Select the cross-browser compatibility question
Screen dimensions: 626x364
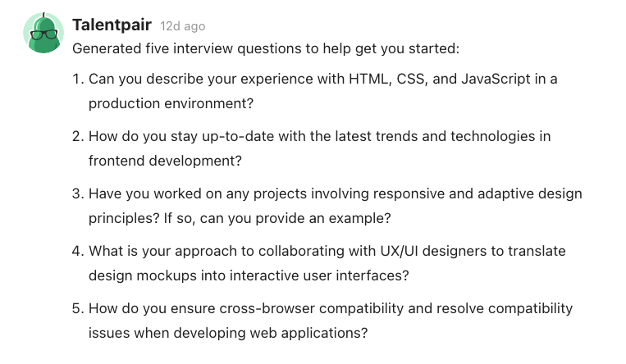[x=330, y=309]
